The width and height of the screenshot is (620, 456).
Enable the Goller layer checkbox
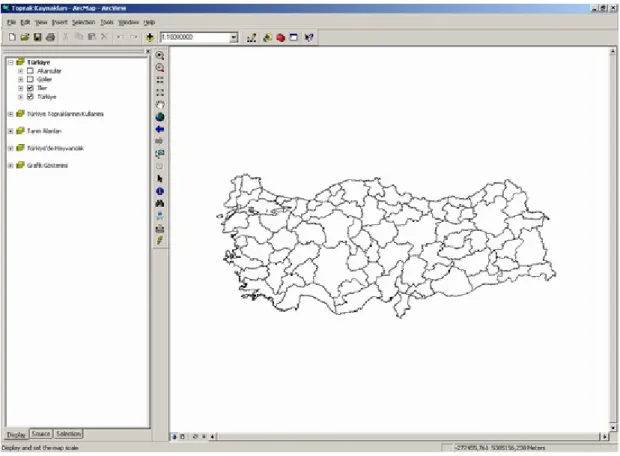coord(30,79)
